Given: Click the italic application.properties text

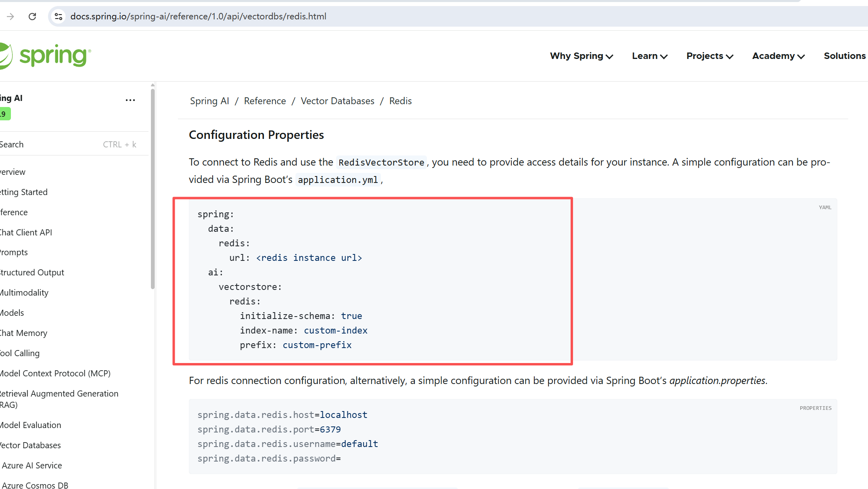Looking at the screenshot, I should coord(717,381).
